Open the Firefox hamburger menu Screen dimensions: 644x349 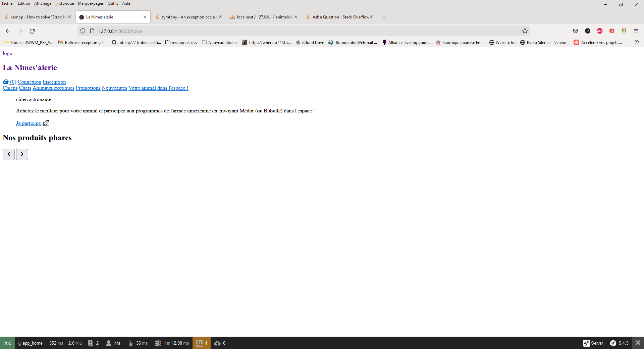(x=636, y=31)
